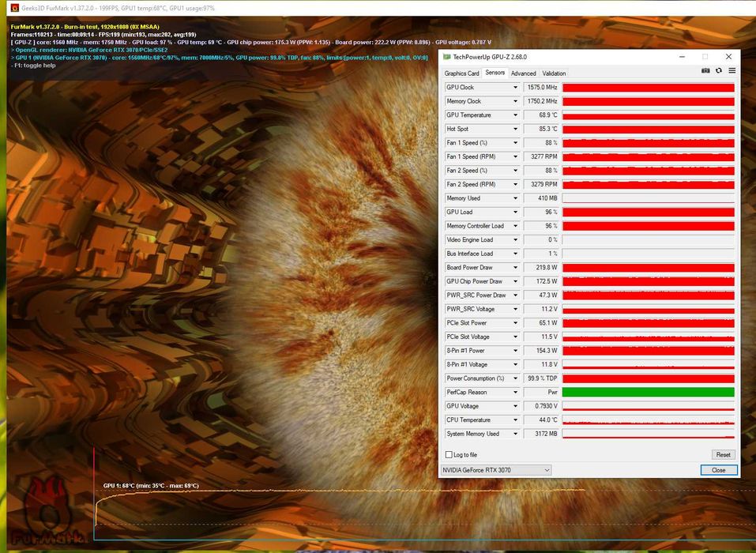The height and width of the screenshot is (553, 756).
Task: Click the Memory Controller Load label
Action: click(475, 226)
